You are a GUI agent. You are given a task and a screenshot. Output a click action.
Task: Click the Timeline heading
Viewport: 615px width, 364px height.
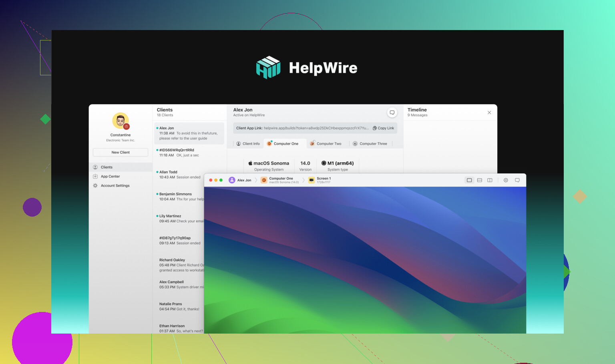417,110
